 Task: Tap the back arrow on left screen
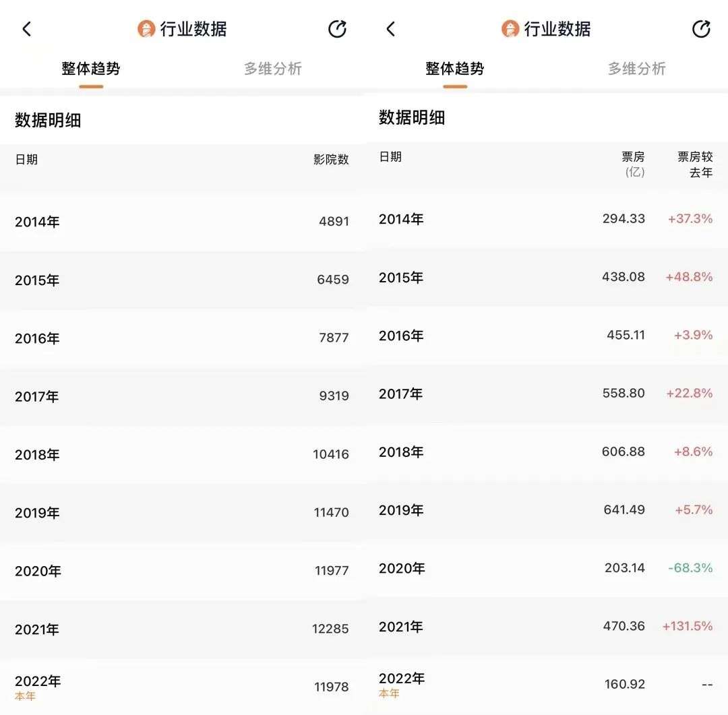tap(27, 29)
